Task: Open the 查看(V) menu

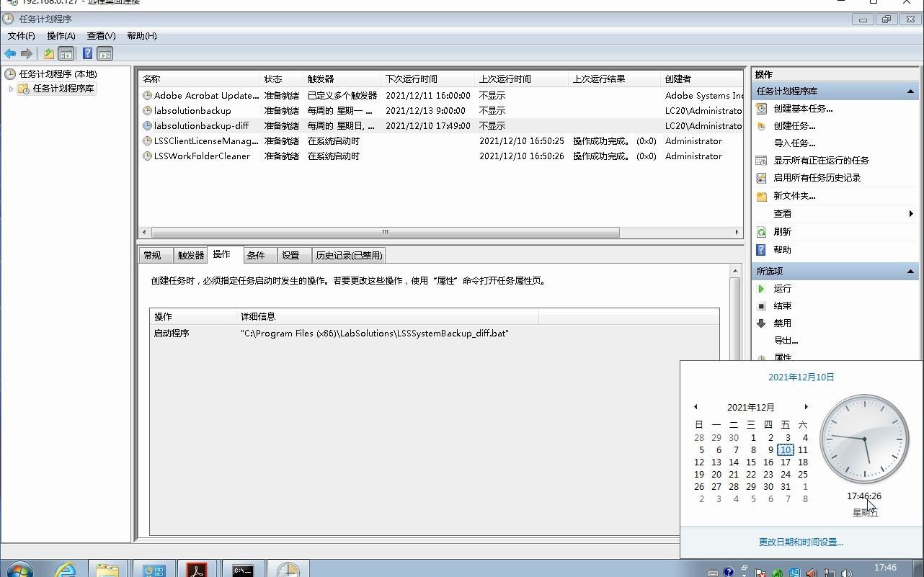Action: click(x=100, y=35)
